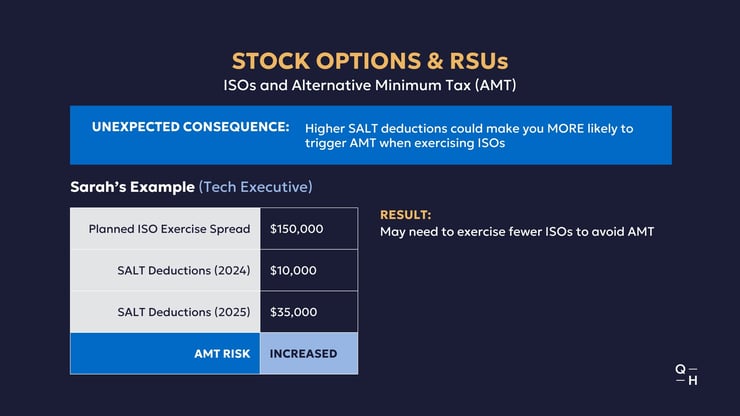This screenshot has width=740, height=416.
Task: Click the ISOs and Alternative Minimum Tax subtitle
Action: [370, 85]
